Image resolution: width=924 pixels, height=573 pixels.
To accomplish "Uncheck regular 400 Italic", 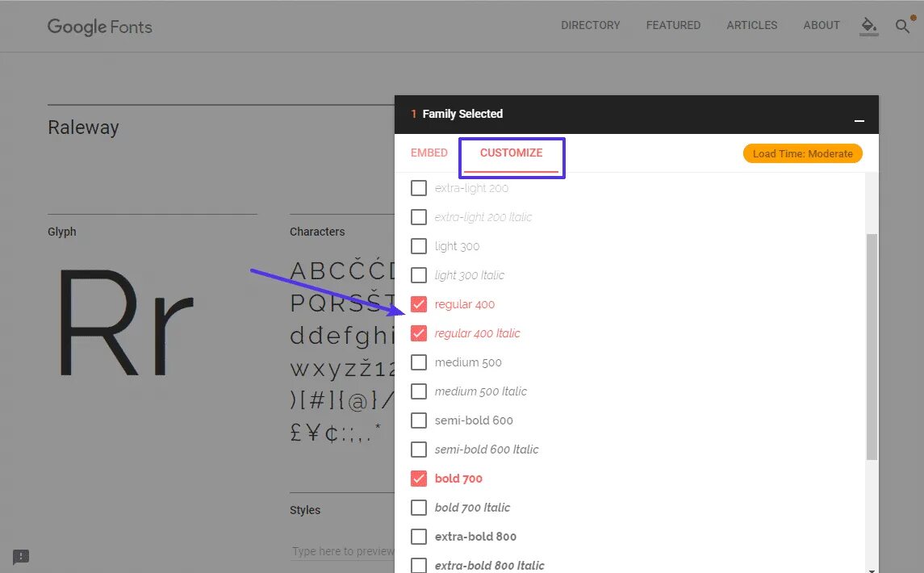I will (418, 333).
